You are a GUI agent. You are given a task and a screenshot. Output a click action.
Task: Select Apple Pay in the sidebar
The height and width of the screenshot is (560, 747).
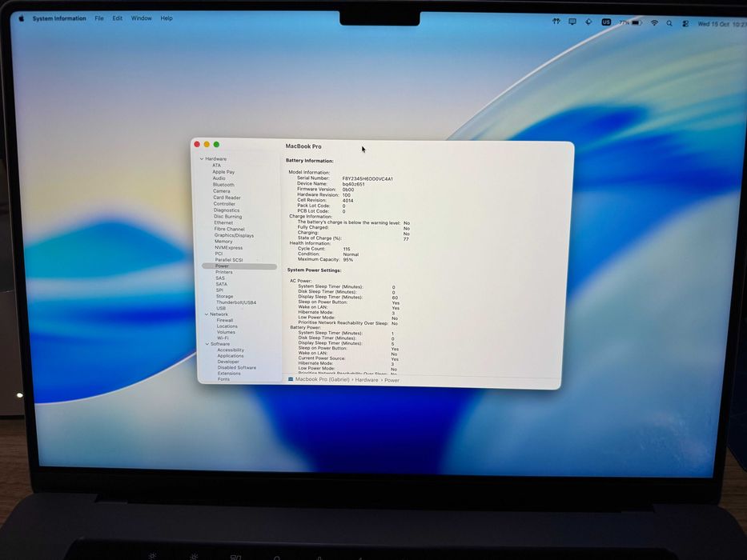point(223,172)
